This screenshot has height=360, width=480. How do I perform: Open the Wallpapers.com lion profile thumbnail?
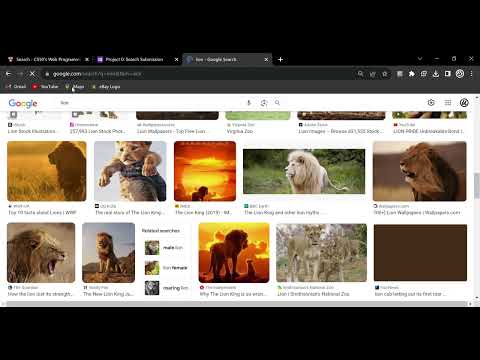click(x=420, y=171)
